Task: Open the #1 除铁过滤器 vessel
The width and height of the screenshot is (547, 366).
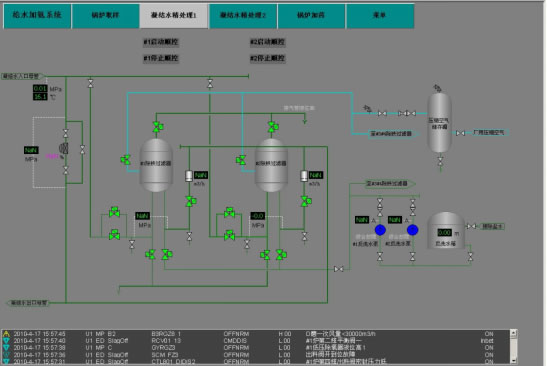Action: click(x=156, y=165)
